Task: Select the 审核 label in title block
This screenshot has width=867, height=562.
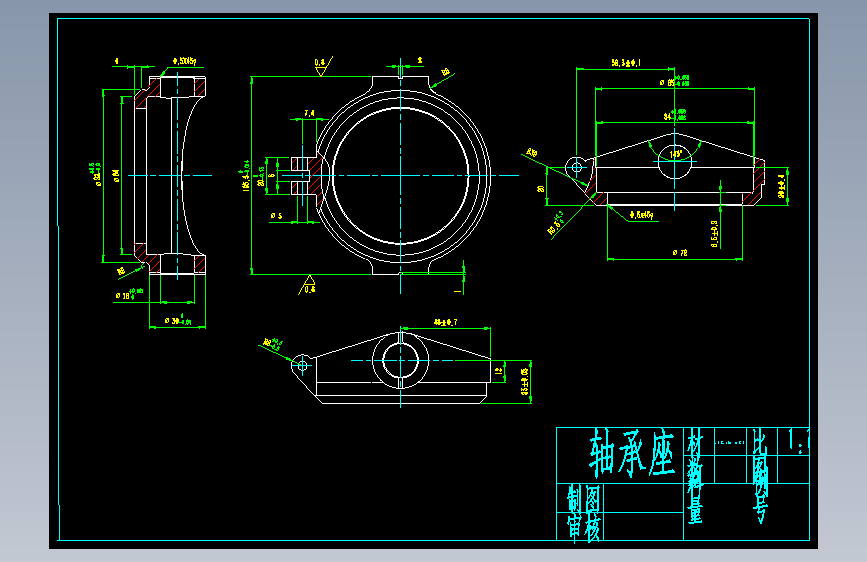Action: coord(584,527)
